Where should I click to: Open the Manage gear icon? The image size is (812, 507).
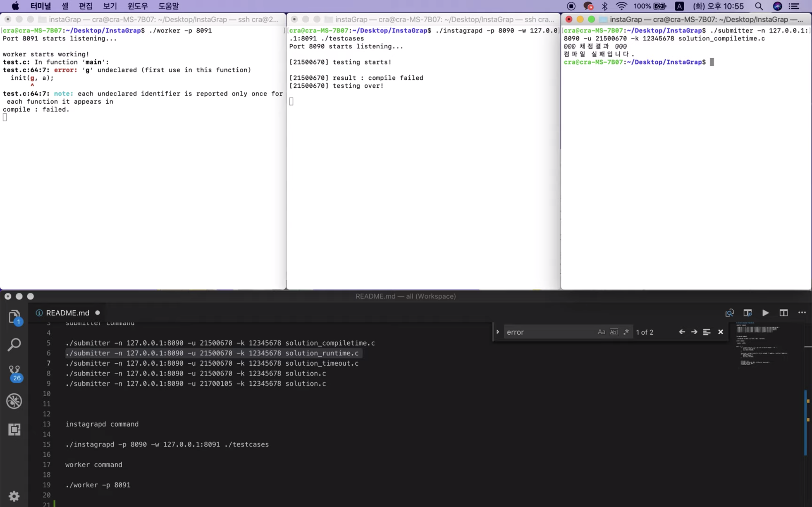point(14,496)
